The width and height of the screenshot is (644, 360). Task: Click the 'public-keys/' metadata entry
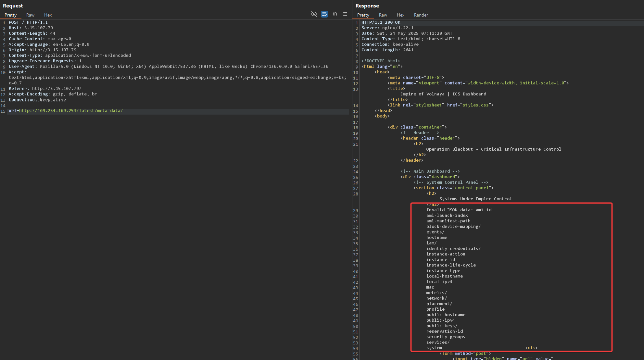click(442, 326)
